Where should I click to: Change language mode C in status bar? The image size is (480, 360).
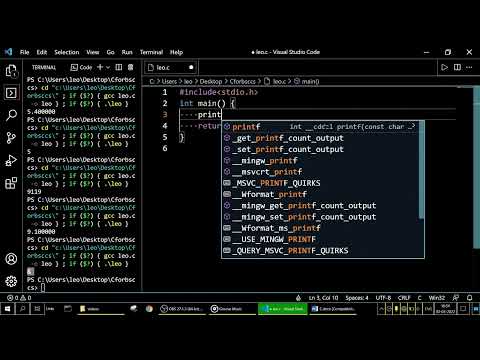[420, 298]
